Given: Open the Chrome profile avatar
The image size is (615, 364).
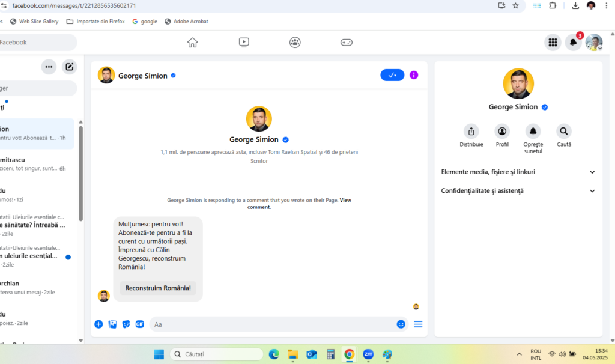Looking at the screenshot, I should point(591,5).
